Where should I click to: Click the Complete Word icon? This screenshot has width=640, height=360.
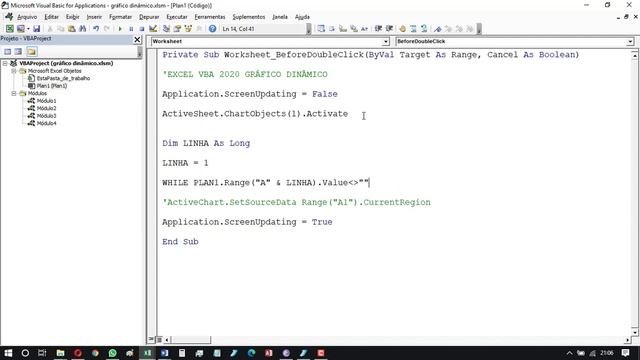(364, 29)
